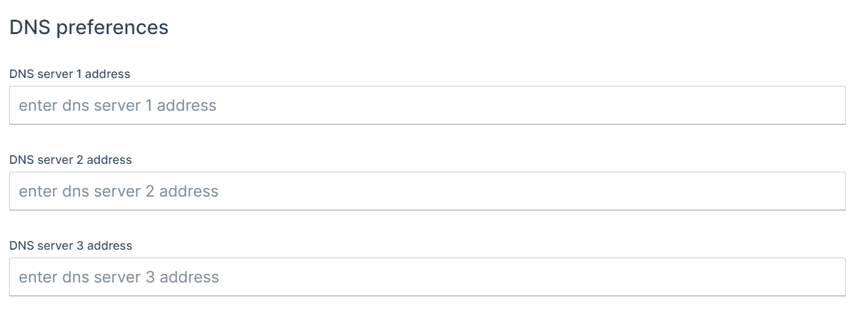Click the DNS server 2 address input field
868x310 pixels.
point(427,191)
